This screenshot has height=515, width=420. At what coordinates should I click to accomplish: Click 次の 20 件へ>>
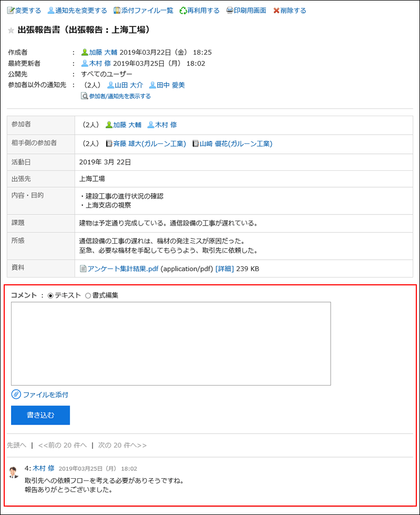(x=122, y=446)
